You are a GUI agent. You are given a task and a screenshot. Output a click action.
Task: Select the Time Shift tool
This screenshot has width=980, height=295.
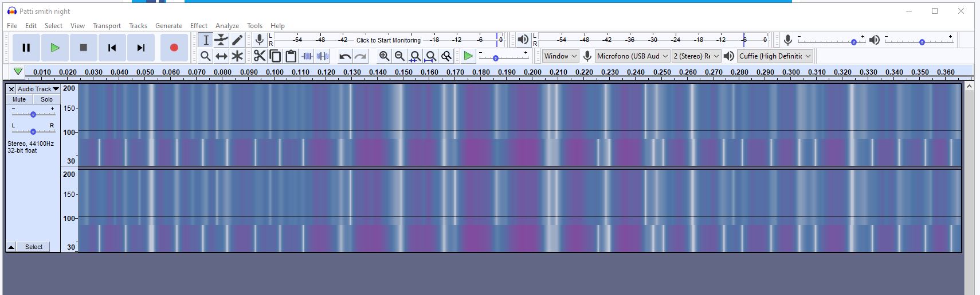221,56
